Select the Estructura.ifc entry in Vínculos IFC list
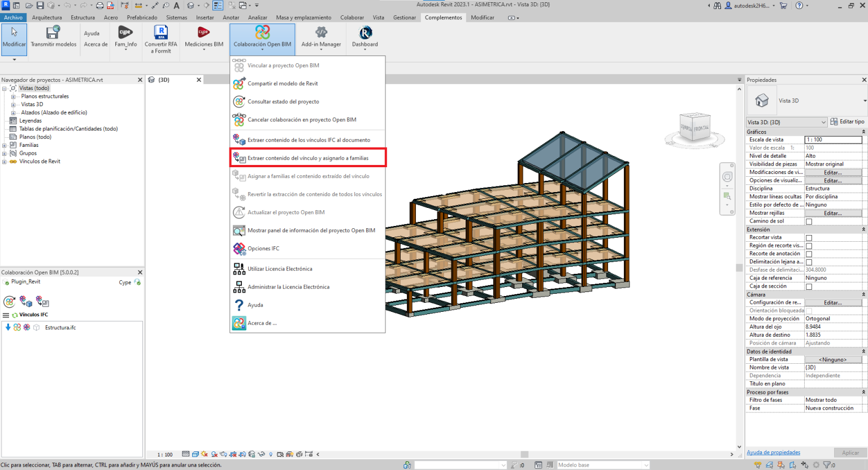868x470 pixels. point(60,328)
